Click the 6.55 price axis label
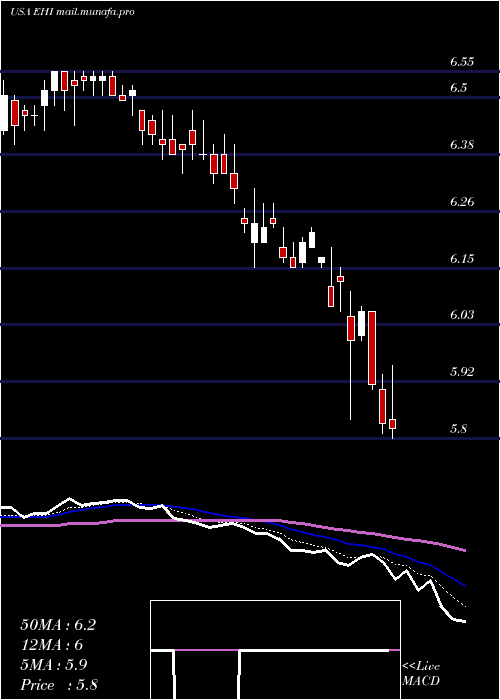Image resolution: width=500 pixels, height=700 pixels. click(x=461, y=62)
